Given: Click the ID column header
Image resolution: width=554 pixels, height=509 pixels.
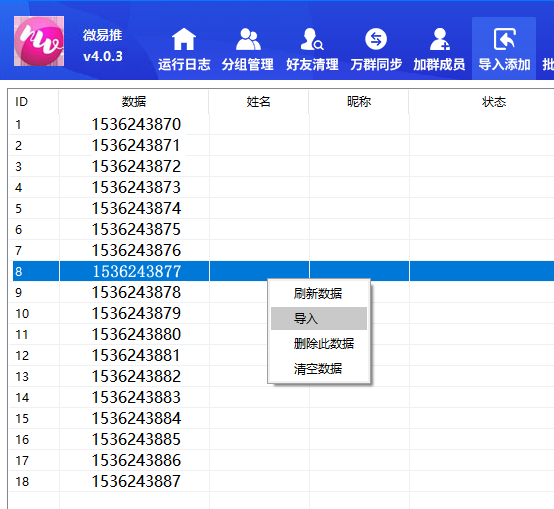Looking at the screenshot, I should click(34, 102).
